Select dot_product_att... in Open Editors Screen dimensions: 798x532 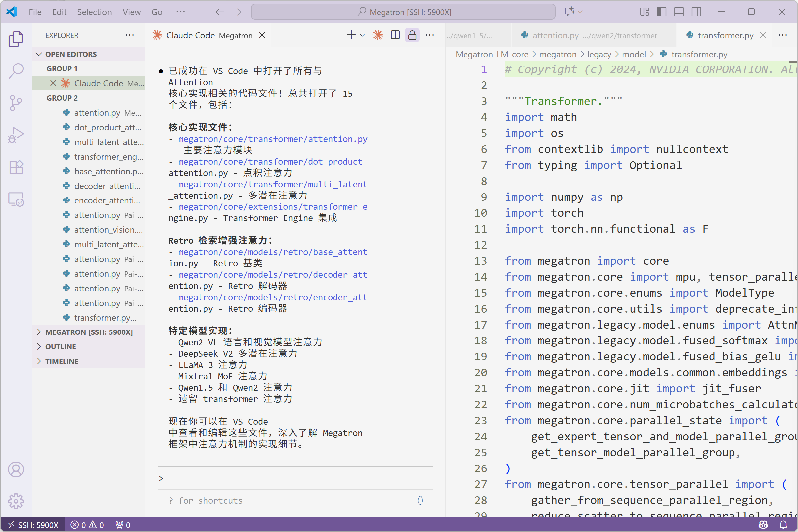88,127
